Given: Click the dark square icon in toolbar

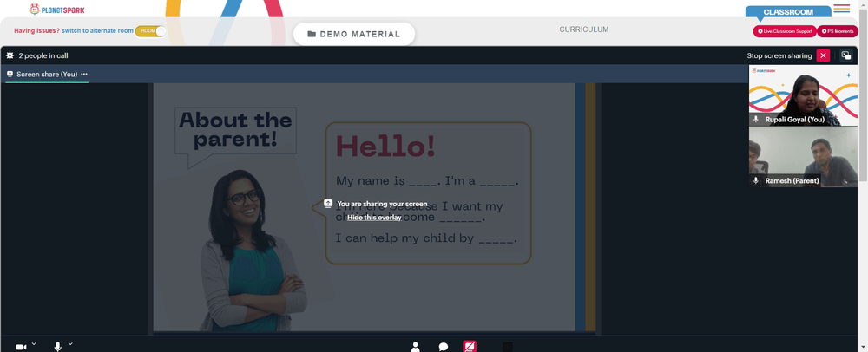Looking at the screenshot, I should click(507, 347).
